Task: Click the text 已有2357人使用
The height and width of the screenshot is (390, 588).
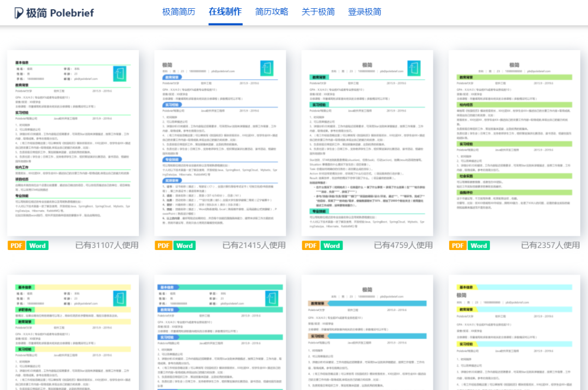Action: tap(550, 245)
